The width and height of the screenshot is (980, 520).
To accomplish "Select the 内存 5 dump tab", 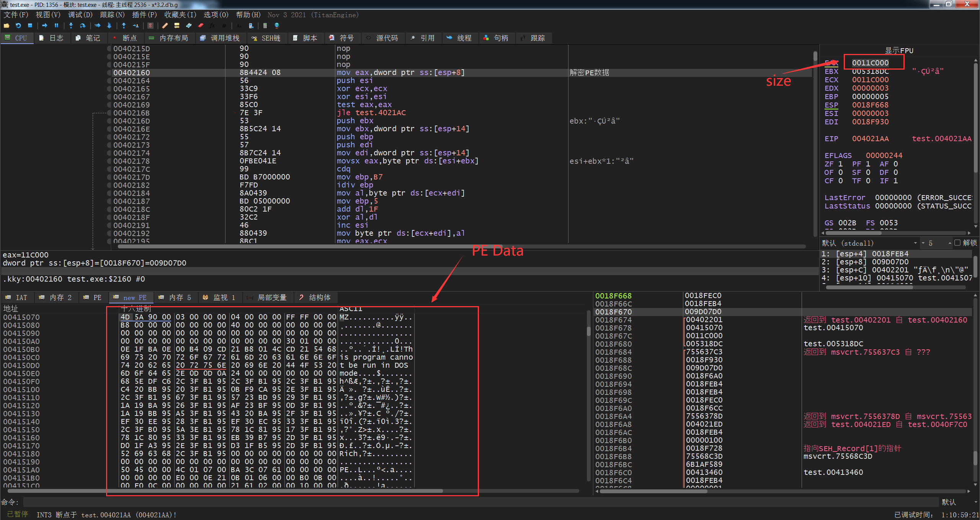I will pyautogui.click(x=175, y=297).
